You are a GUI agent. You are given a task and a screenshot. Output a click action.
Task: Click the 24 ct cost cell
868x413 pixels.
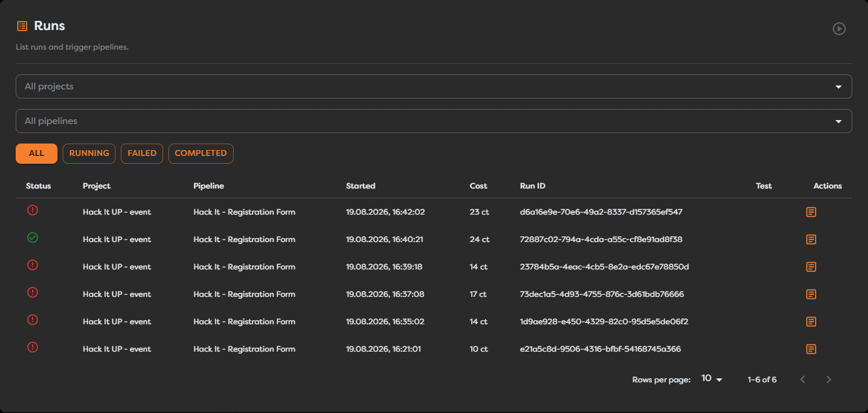[x=480, y=239]
